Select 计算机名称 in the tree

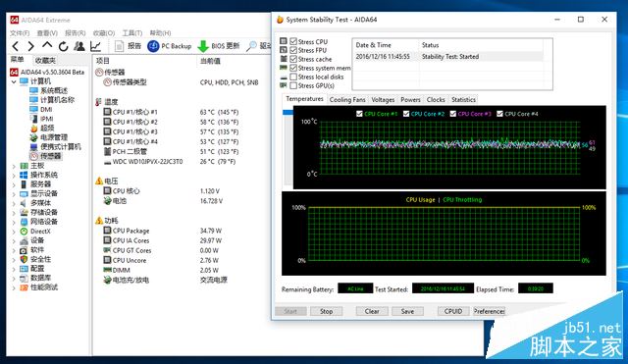coord(57,100)
